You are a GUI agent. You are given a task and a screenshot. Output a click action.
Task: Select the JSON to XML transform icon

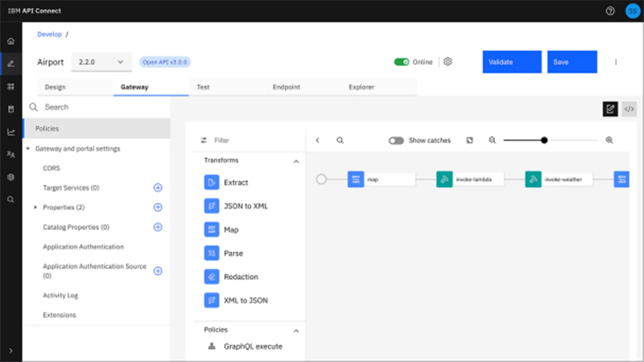click(x=211, y=206)
